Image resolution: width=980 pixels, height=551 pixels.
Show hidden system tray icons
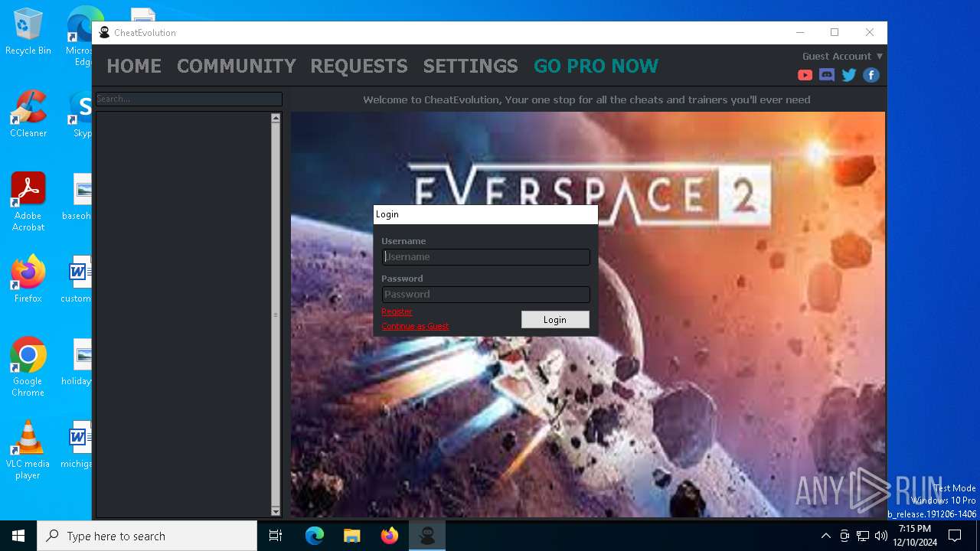pos(825,536)
